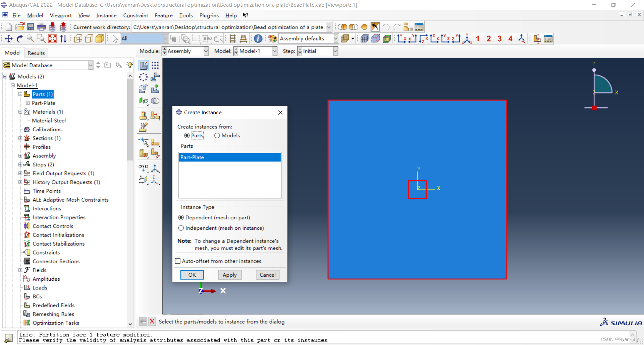Click the previous step back arrow button
This screenshot has height=345, width=644.
point(143,322)
